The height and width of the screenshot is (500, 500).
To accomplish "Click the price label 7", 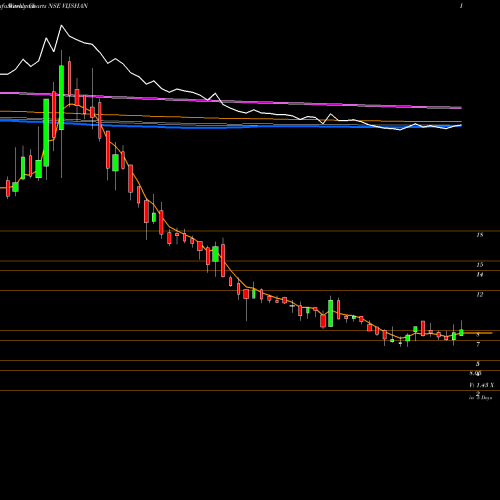I will coord(478,344).
